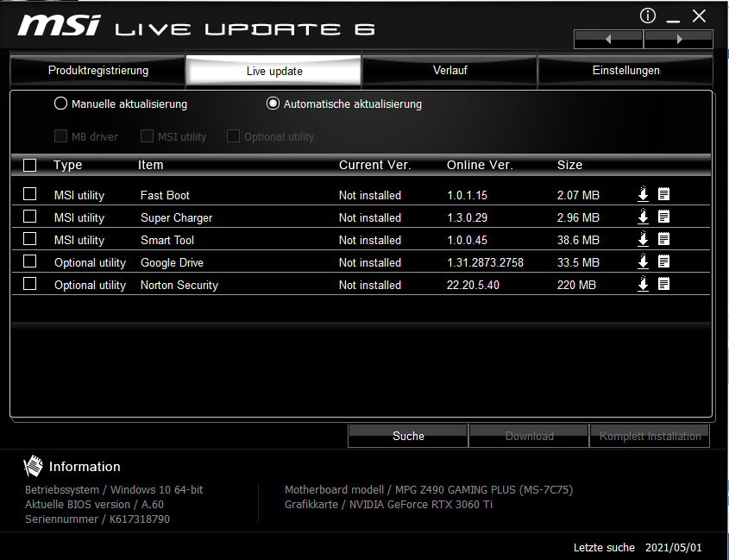729x560 pixels.
Task: Click online version 22.20.5.40
Action: pyautogui.click(x=473, y=285)
